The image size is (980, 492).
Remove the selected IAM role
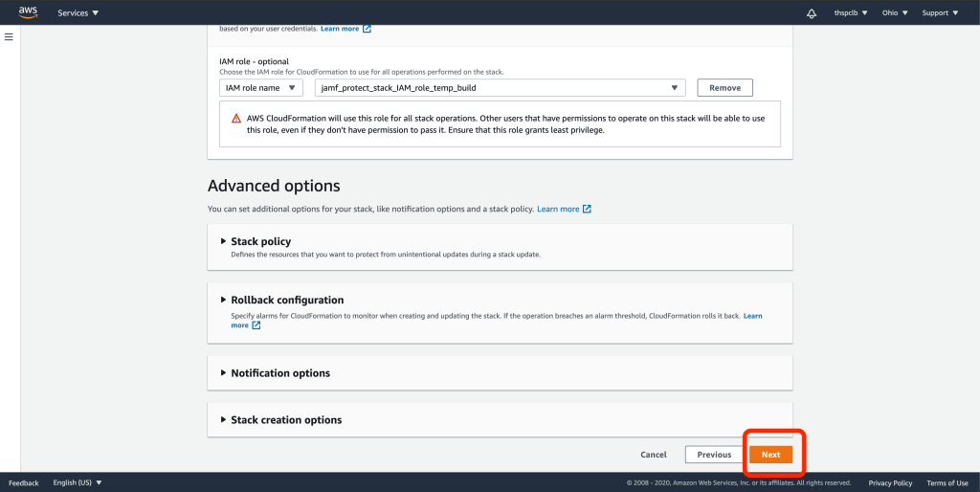point(724,88)
